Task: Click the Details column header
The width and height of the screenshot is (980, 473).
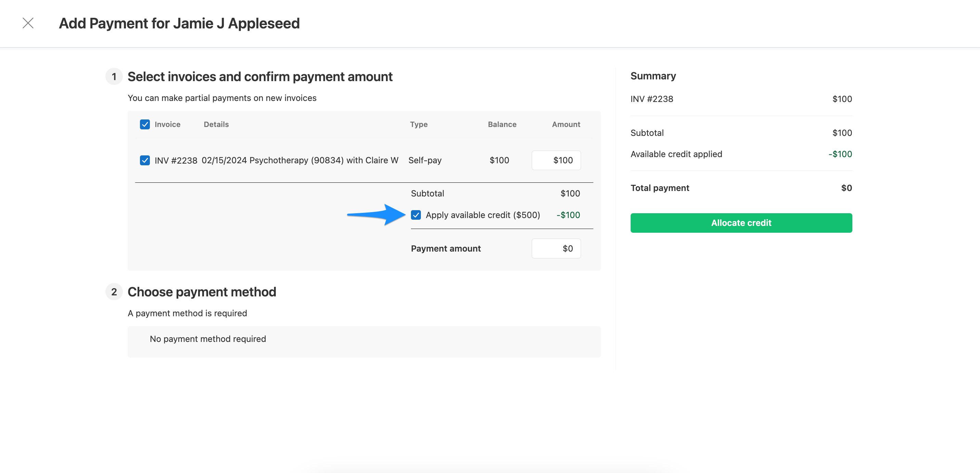Action: coord(216,124)
